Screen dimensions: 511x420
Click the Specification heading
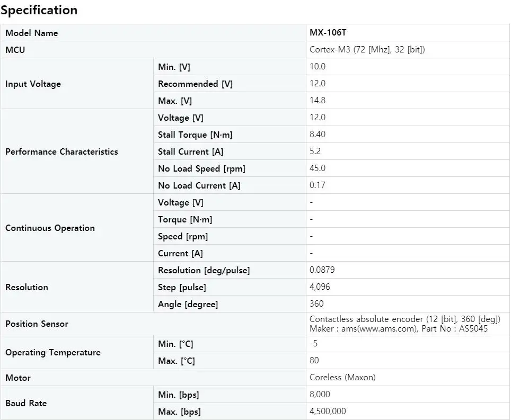pyautogui.click(x=39, y=10)
